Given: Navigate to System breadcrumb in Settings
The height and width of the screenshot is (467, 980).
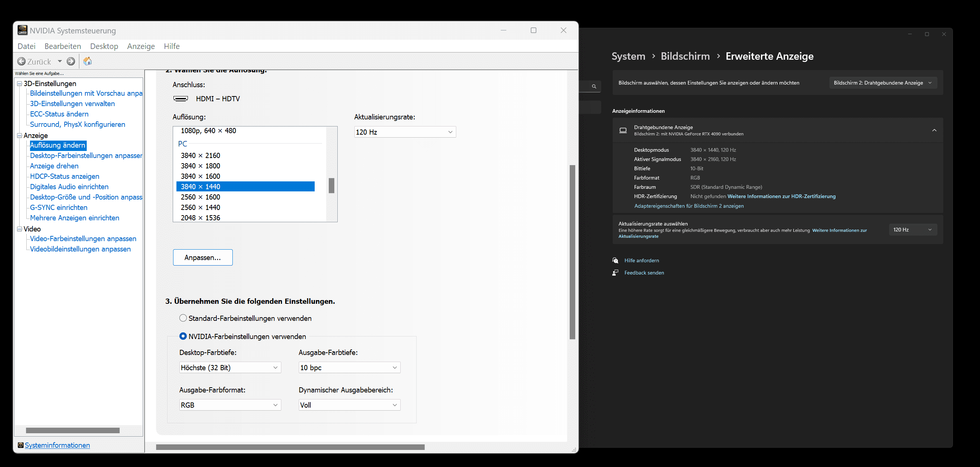Looking at the screenshot, I should click(x=629, y=56).
